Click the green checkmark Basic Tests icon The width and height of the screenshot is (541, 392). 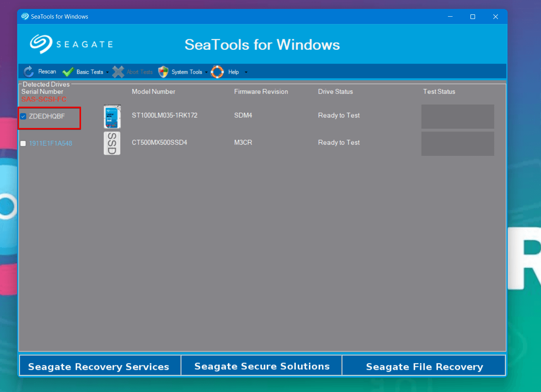(68, 72)
